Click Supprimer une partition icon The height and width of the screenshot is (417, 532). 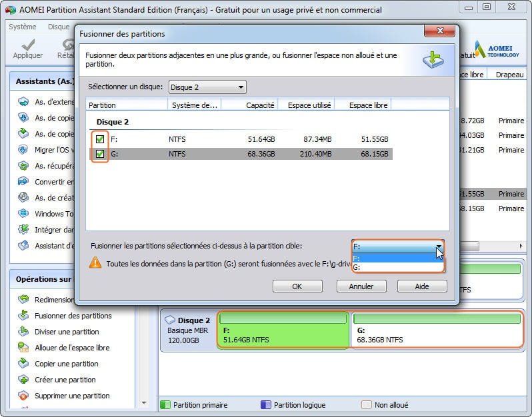tap(23, 395)
